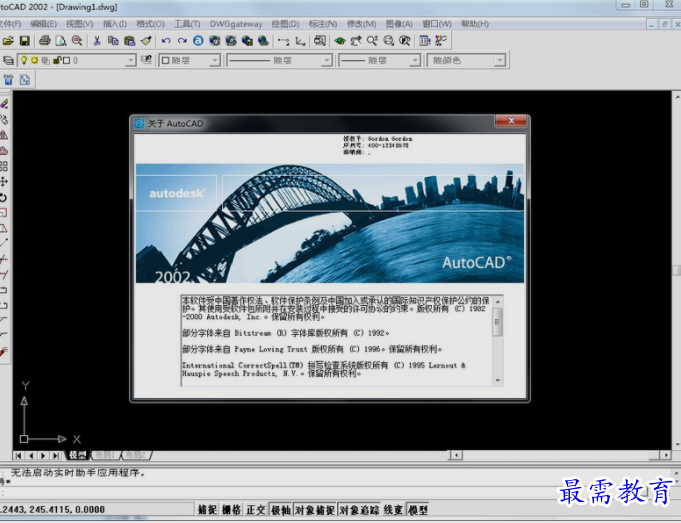
Task: Click the Redraw view icon
Action: click(x=340, y=41)
